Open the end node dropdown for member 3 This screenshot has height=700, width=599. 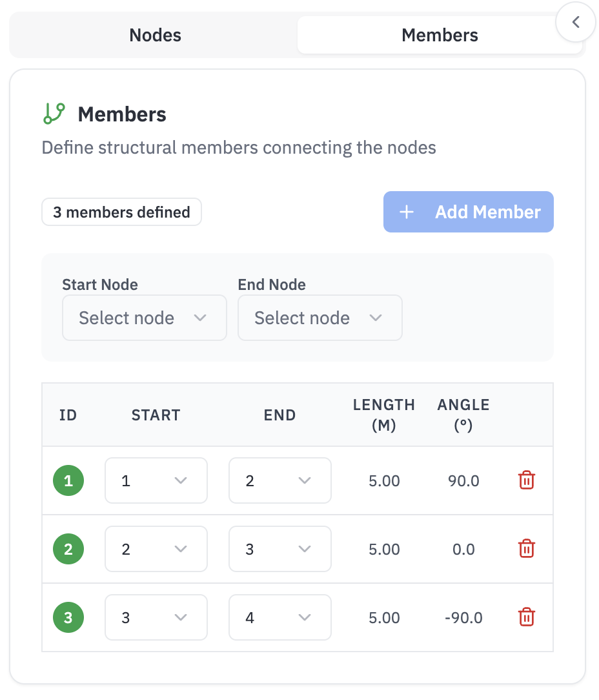pyautogui.click(x=279, y=617)
